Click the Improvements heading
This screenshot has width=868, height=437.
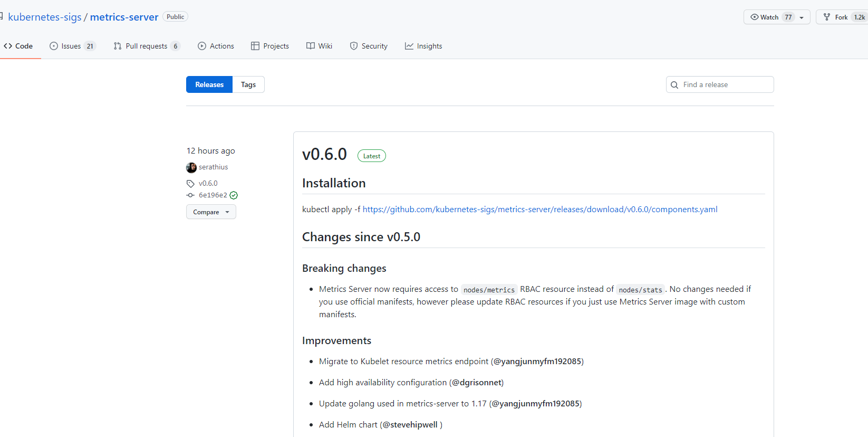(337, 340)
